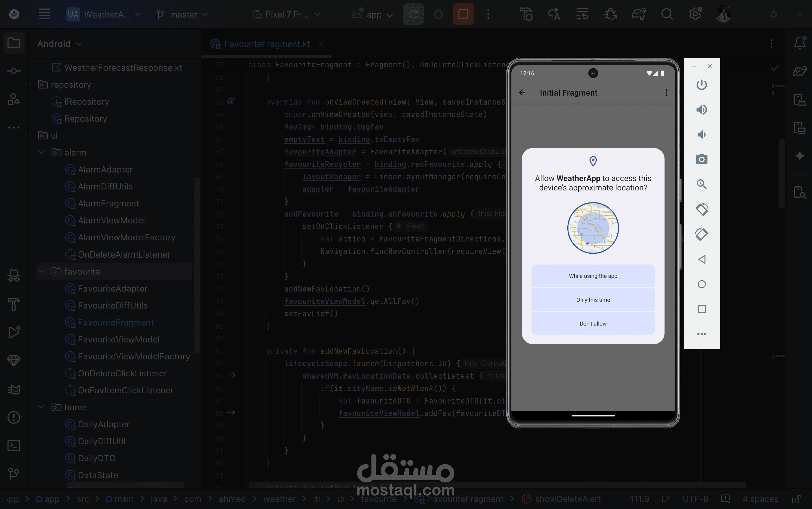Image resolution: width=812 pixels, height=509 pixels.
Task: Open Terminal tool window icon
Action: pyautogui.click(x=14, y=446)
